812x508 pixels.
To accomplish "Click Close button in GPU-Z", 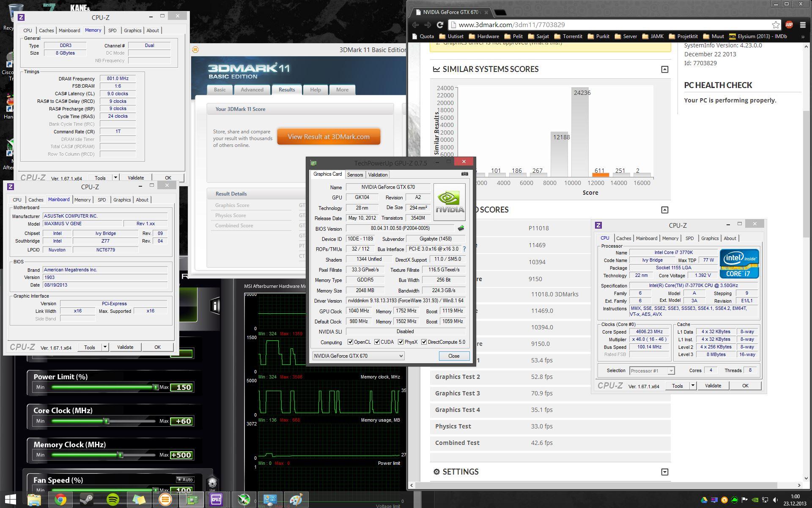I will pyautogui.click(x=454, y=356).
